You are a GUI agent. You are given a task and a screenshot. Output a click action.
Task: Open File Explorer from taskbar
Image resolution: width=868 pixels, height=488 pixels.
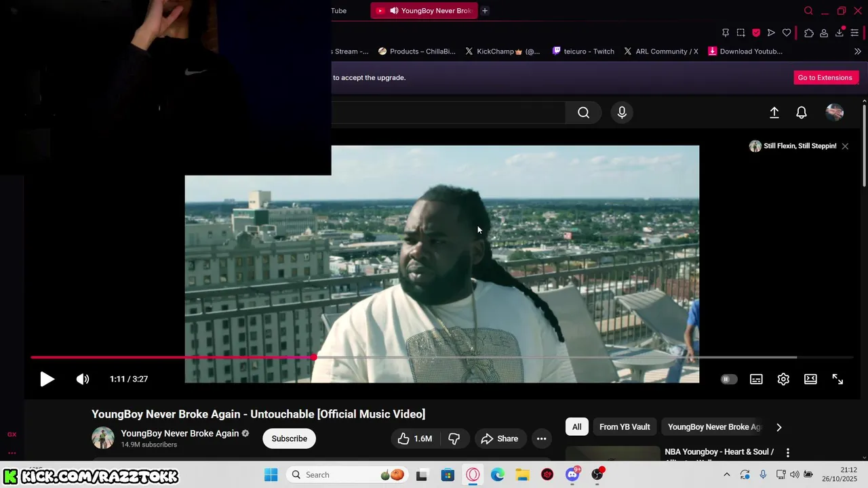coord(522,475)
